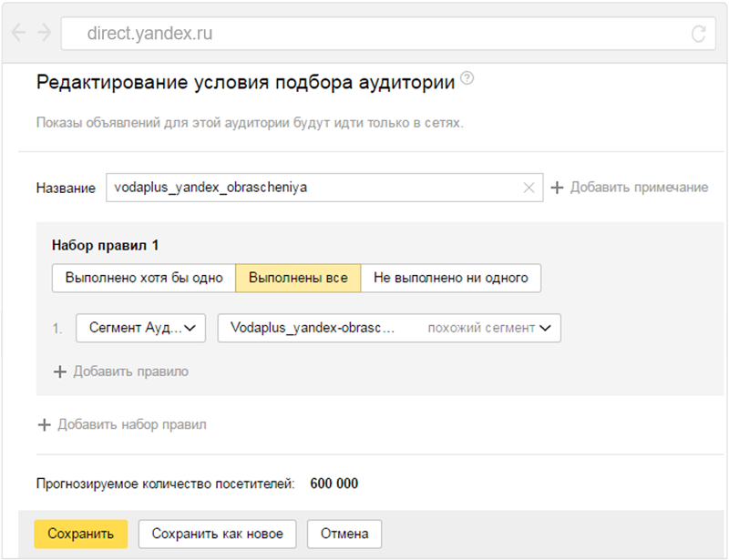Go forward using the browser forward arrow
This screenshot has height=560, width=729.
pyautogui.click(x=44, y=33)
